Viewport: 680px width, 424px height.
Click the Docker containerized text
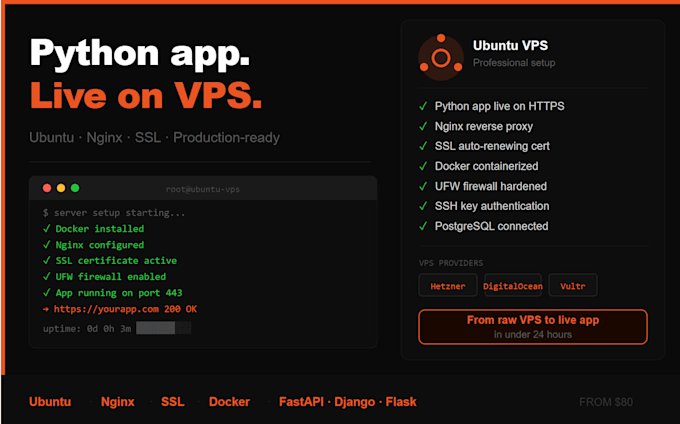click(487, 166)
